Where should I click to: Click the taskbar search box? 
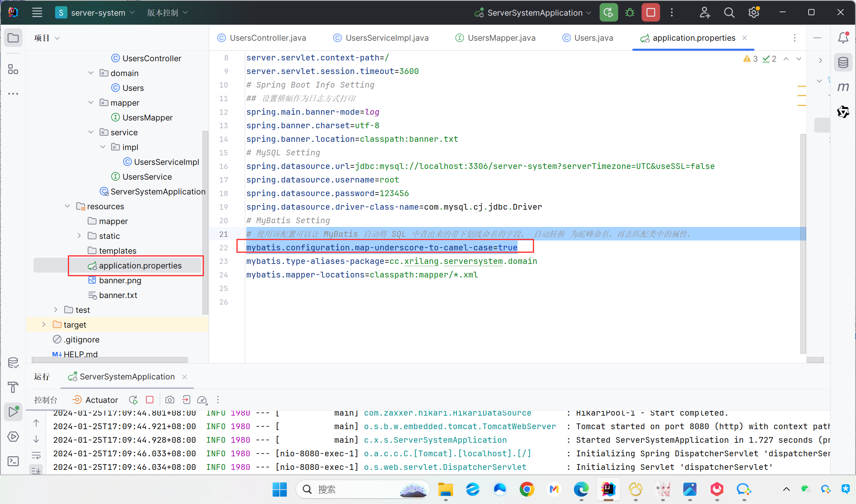363,489
